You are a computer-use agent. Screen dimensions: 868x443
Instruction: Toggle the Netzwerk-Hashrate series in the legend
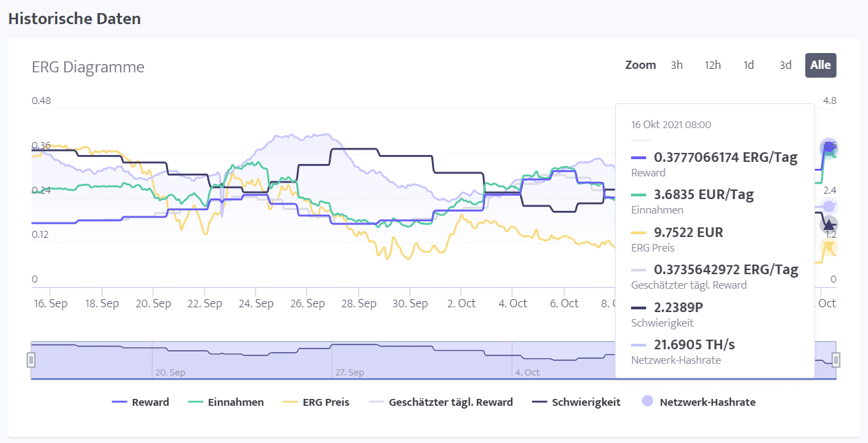tap(698, 402)
